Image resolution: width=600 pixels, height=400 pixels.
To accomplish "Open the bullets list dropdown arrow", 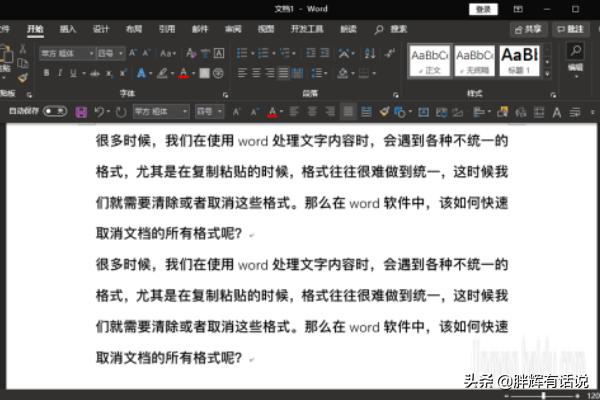I will [253, 53].
